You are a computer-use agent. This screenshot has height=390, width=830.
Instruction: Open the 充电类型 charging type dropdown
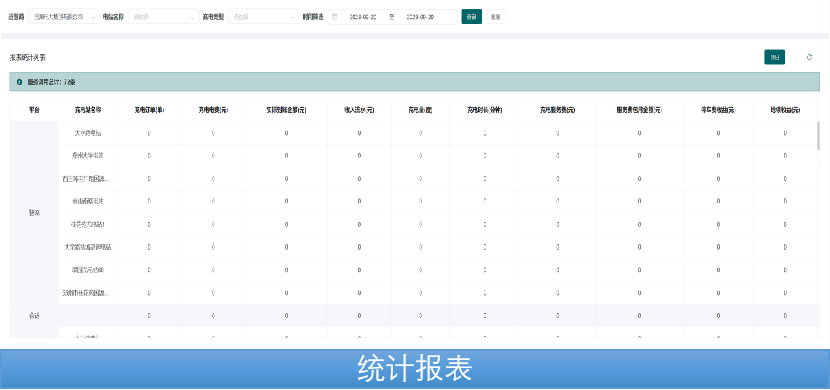coord(264,17)
